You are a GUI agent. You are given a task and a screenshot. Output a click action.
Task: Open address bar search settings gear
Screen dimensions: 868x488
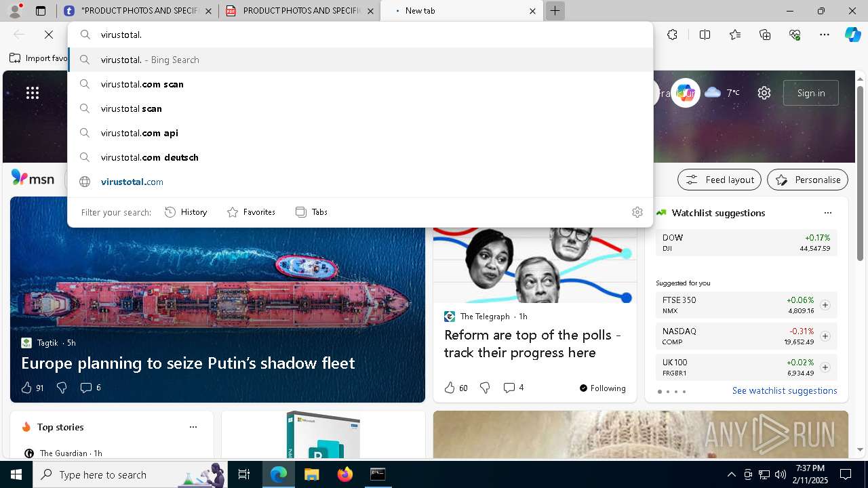tap(637, 212)
